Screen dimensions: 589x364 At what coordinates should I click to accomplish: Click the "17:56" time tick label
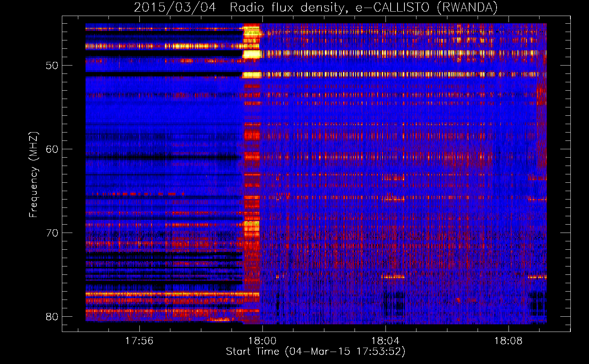pyautogui.click(x=139, y=341)
